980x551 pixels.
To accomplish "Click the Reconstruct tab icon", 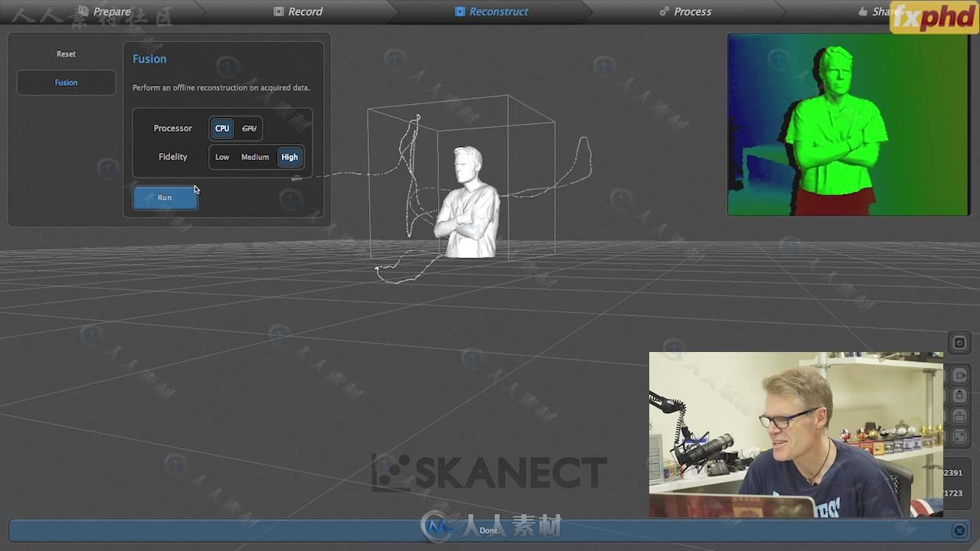I will pos(460,11).
